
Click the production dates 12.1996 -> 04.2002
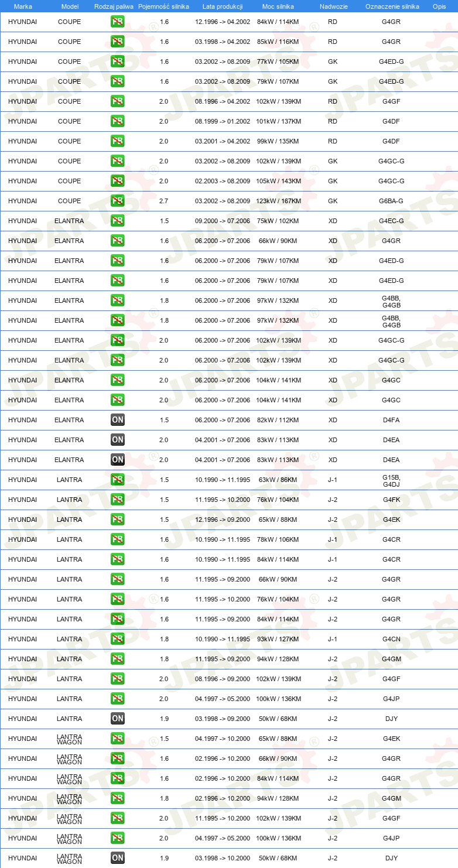click(223, 22)
